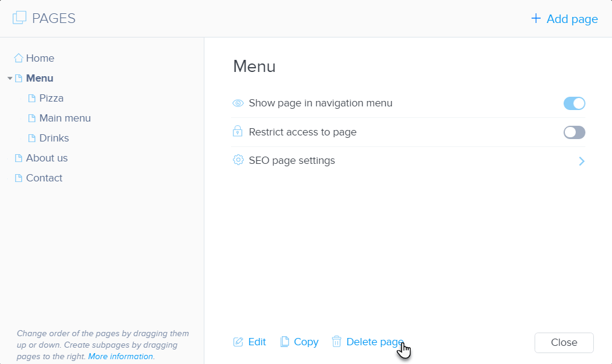Viewport: 612px width, 364px height.
Task: Open SEO page settings chevron arrow
Action: (581, 161)
